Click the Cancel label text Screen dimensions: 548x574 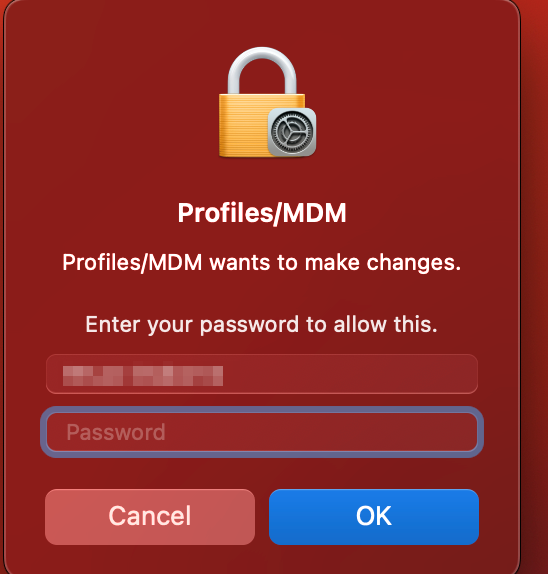coord(150,516)
